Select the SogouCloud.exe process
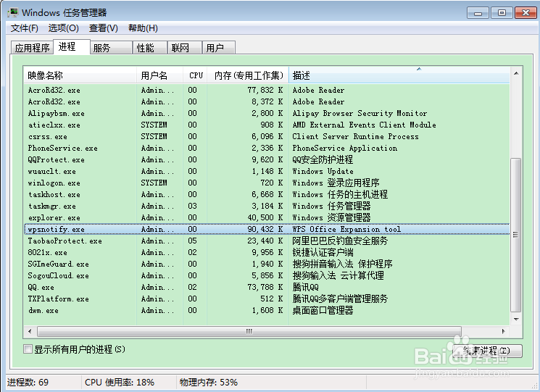 coord(267,275)
